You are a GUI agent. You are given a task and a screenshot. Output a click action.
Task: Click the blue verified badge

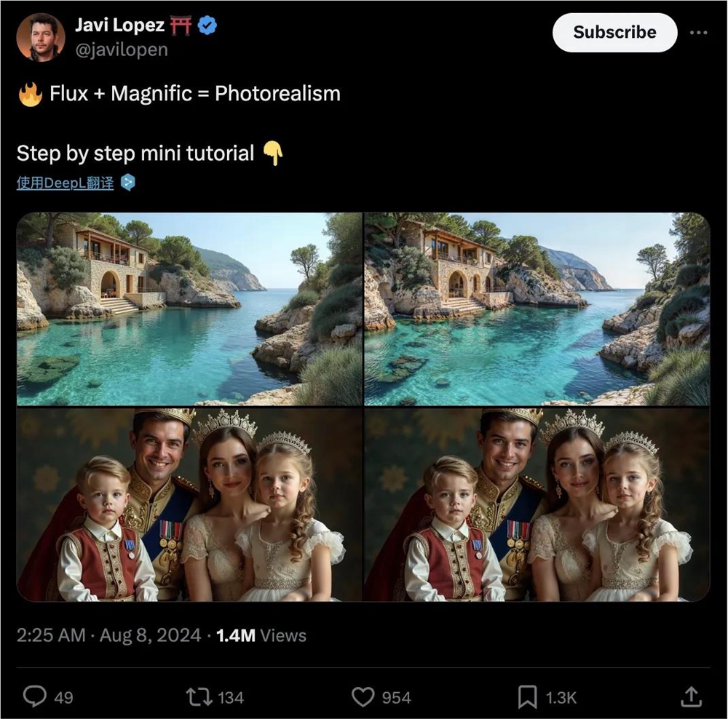208,26
